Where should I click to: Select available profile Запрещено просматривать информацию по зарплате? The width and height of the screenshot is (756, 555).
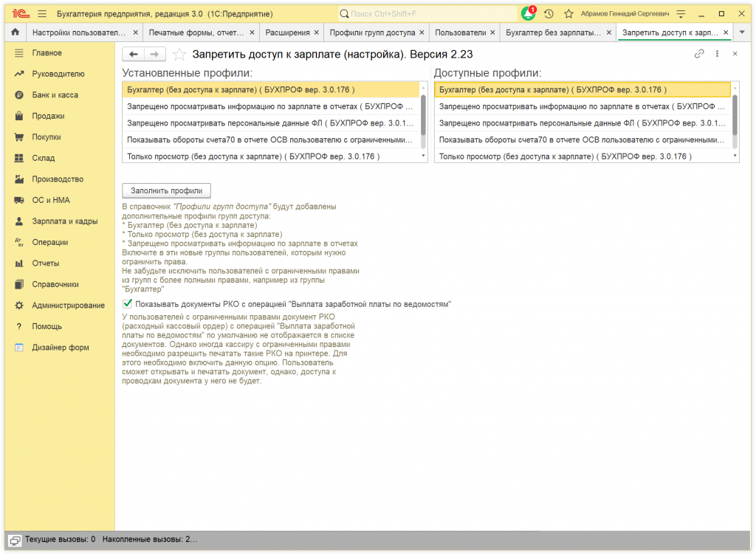tap(583, 106)
